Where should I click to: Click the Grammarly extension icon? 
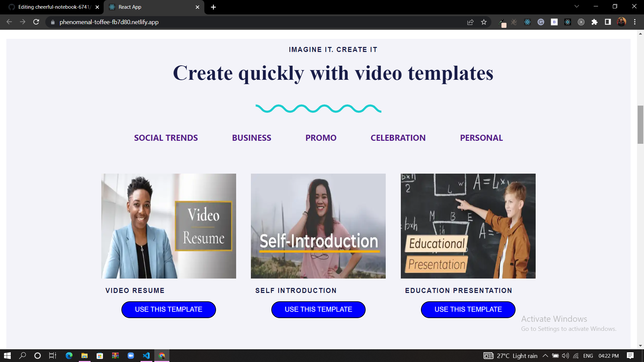tap(541, 22)
